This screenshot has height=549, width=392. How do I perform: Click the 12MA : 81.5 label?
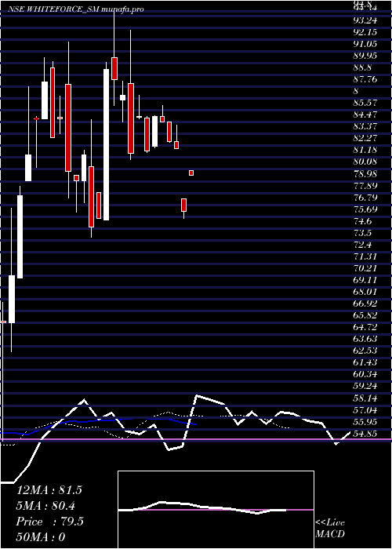(49, 490)
